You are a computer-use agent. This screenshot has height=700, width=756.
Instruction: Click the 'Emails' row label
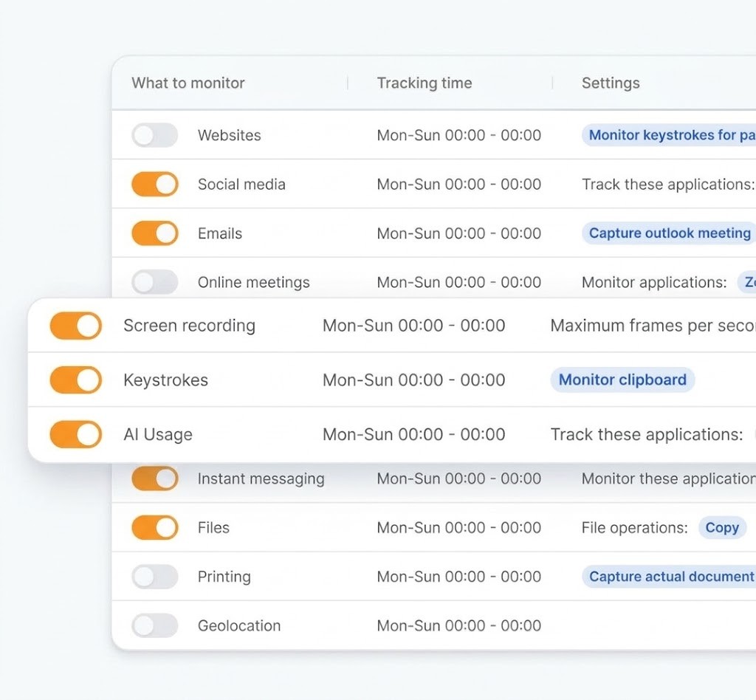pyautogui.click(x=220, y=233)
